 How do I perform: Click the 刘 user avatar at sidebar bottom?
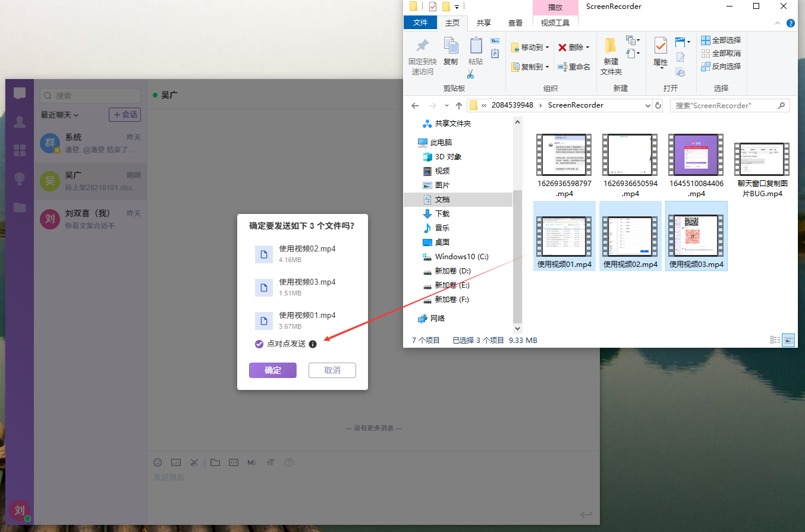pos(20,510)
